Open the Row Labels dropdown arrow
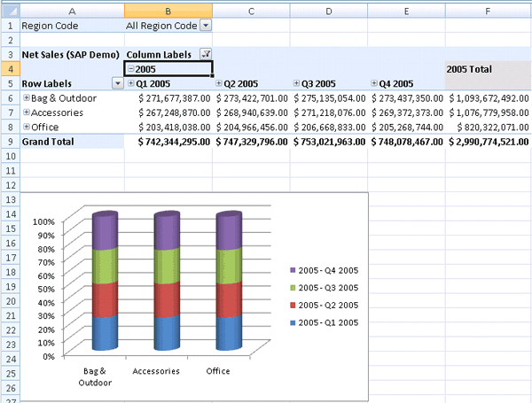Image resolution: width=532 pixels, height=403 pixels. 117,83
